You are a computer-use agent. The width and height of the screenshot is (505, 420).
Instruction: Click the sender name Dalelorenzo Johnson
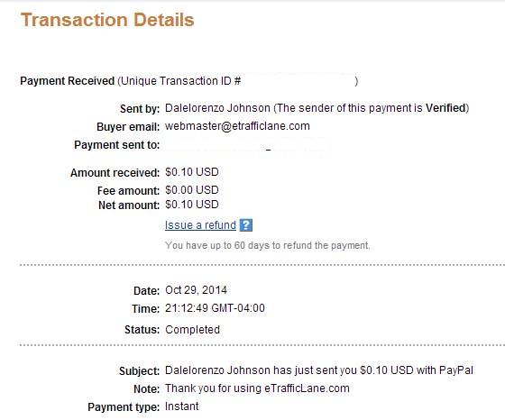(217, 108)
